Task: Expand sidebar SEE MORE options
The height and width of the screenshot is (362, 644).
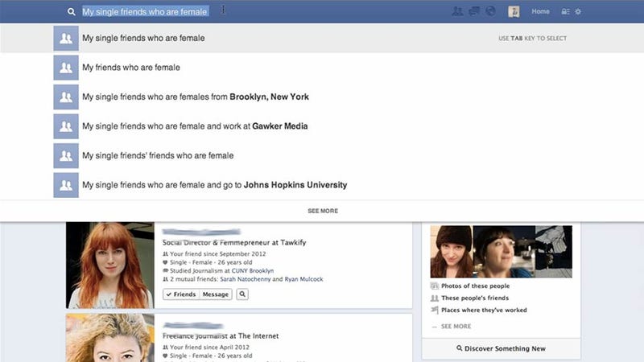Action: point(456,327)
